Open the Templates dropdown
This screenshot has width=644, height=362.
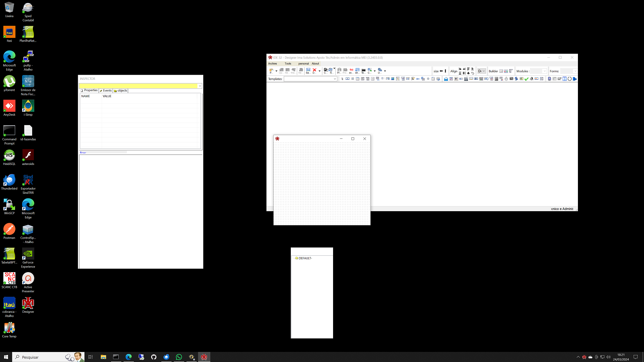334,79
